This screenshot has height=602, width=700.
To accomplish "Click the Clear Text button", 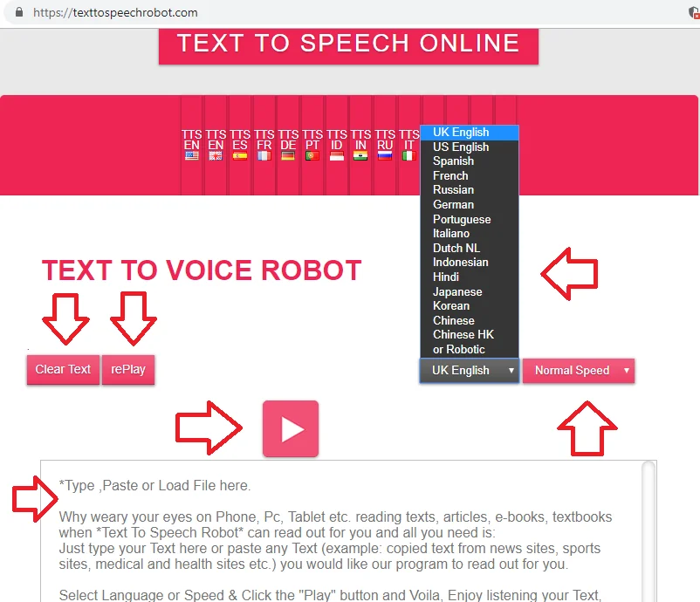I will 63,370.
